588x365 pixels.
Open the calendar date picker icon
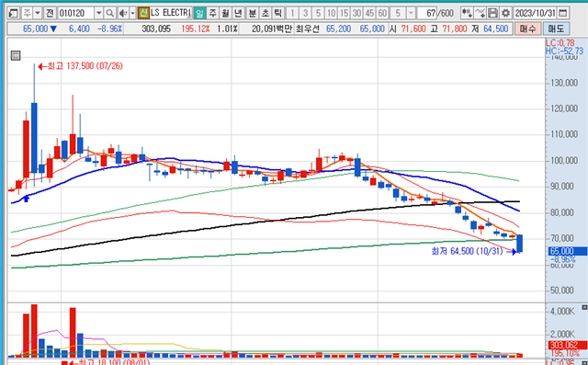point(562,14)
